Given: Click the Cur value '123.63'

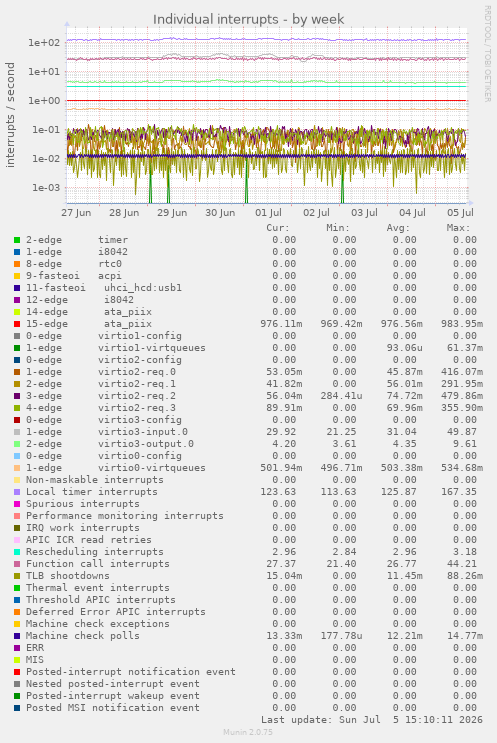Looking at the screenshot, I should 278,492.
